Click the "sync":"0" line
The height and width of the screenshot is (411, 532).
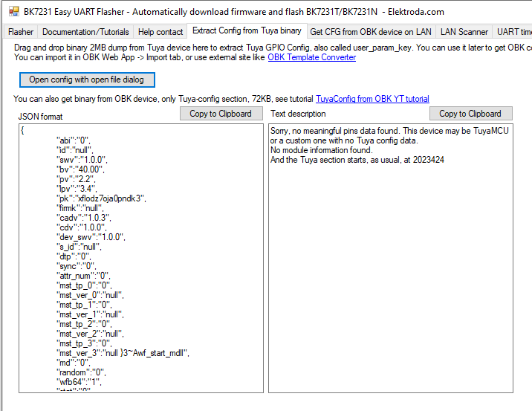tap(77, 266)
